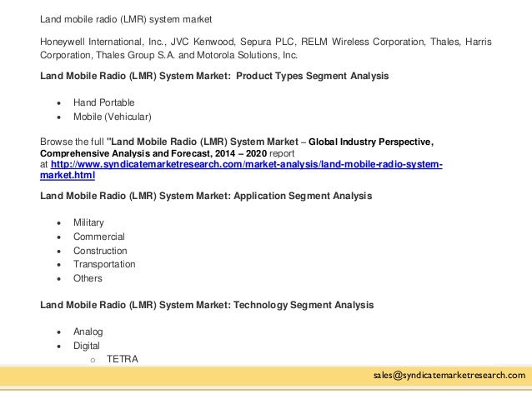The height and width of the screenshot is (399, 532).
Task: Click 'Product Types Segment Analysis' heading
Action: (x=312, y=76)
